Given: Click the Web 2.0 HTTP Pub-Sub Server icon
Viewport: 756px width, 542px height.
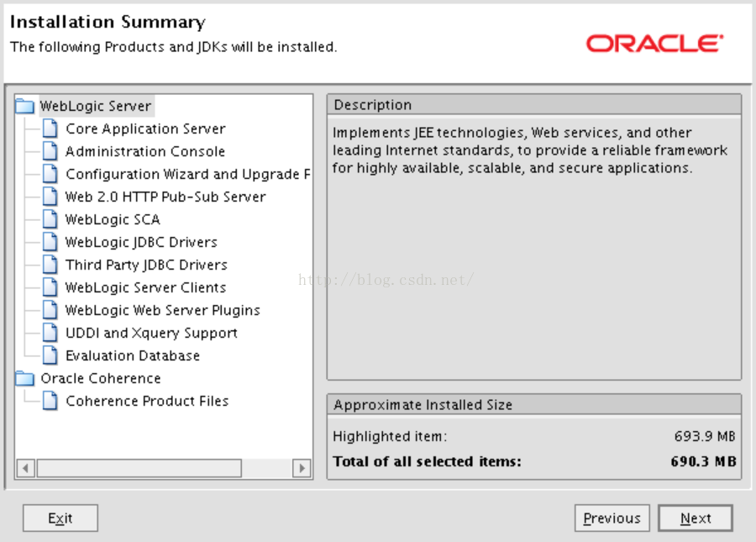Looking at the screenshot, I should 50,197.
